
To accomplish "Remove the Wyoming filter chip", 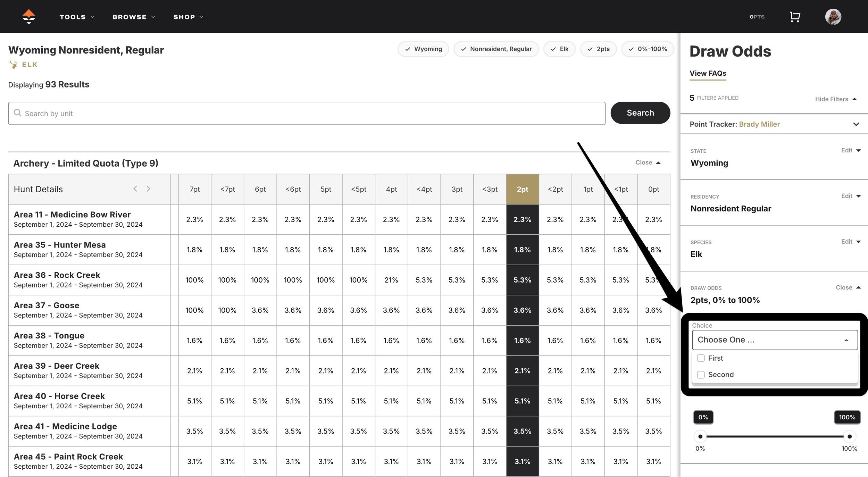I will tap(423, 49).
